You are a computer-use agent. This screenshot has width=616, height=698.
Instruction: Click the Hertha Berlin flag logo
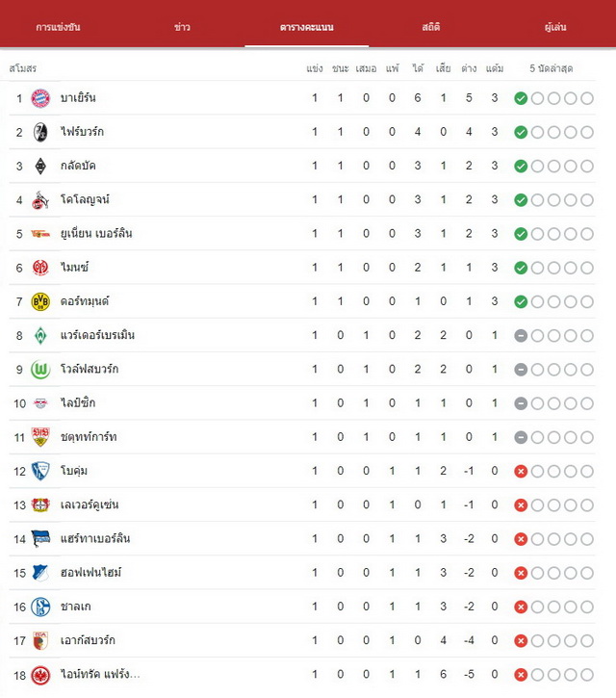point(40,538)
